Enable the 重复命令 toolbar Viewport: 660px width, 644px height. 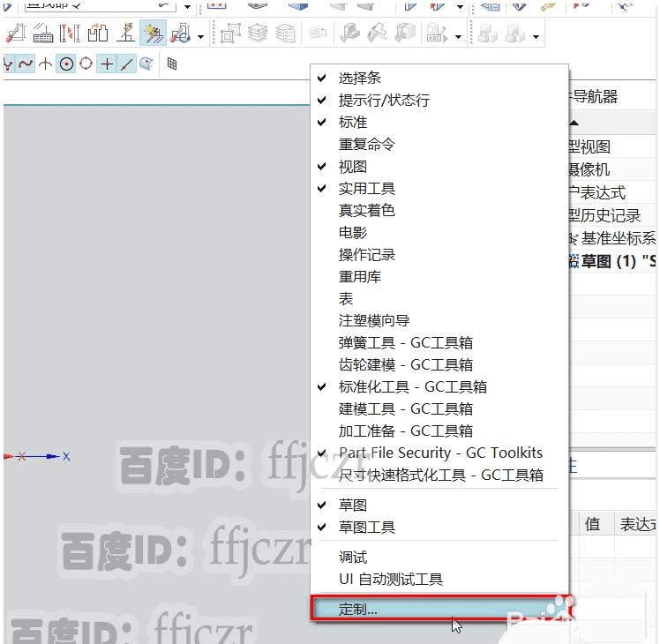coord(439,145)
